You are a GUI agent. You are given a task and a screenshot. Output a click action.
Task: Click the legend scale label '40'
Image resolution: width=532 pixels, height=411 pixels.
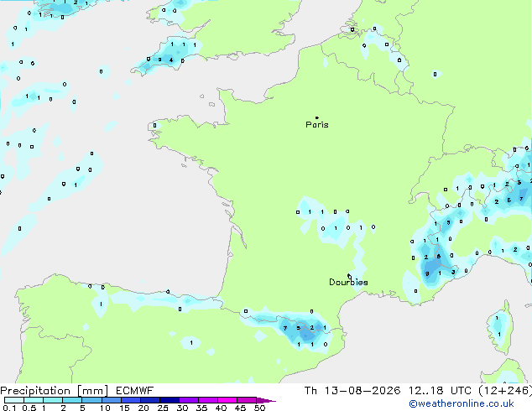pos(221,408)
